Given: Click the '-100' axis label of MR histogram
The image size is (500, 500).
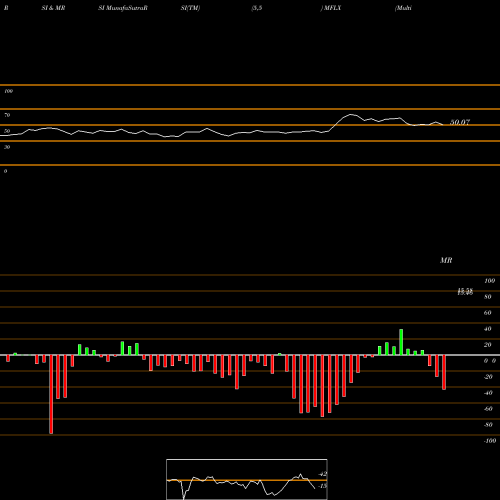Looking at the screenshot, I should (490, 441).
